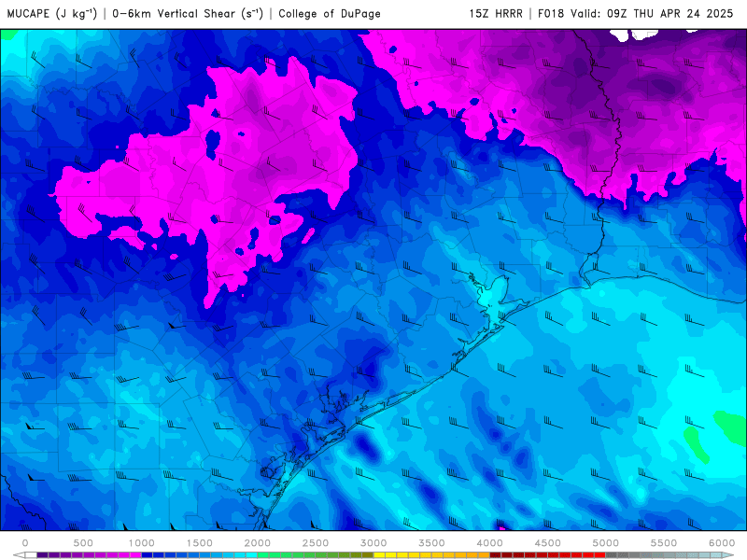Click the 6000 label on the color scale
This screenshot has width=747, height=560.
pyautogui.click(x=722, y=543)
